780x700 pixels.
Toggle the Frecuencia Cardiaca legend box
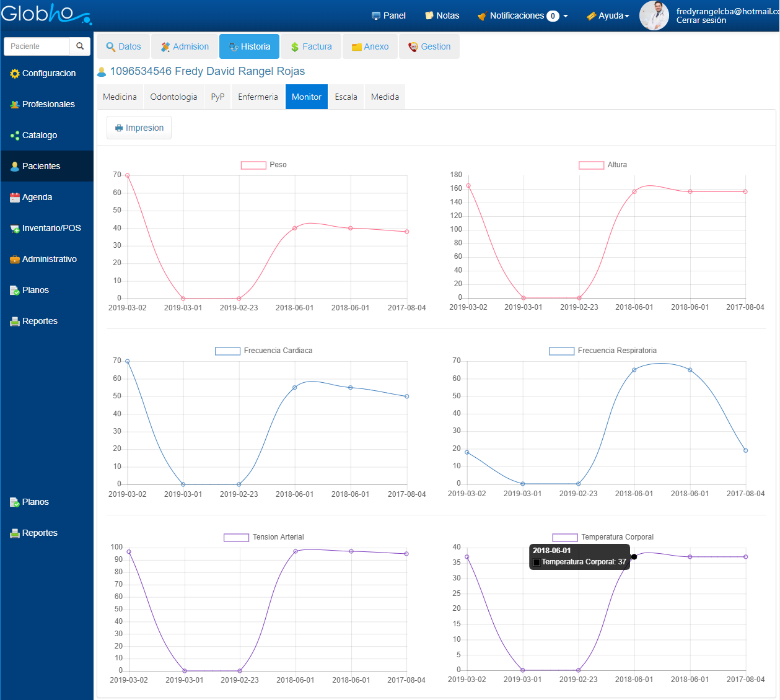click(227, 351)
